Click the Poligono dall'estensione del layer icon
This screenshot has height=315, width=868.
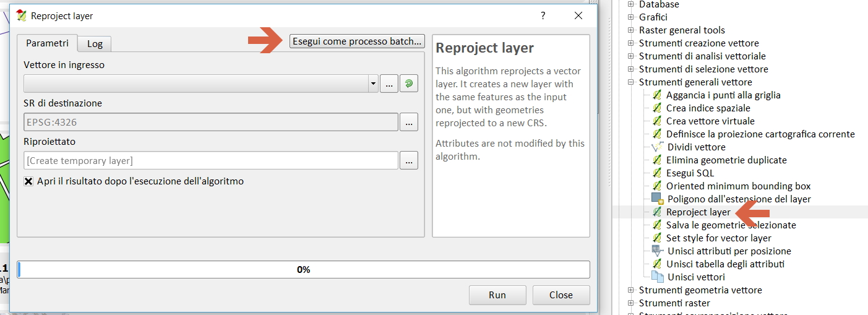[657, 199]
